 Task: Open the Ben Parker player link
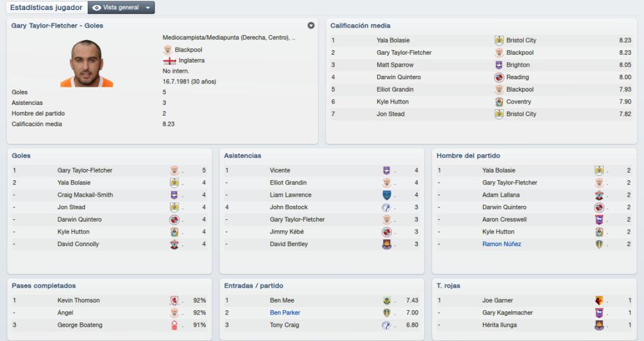285,313
